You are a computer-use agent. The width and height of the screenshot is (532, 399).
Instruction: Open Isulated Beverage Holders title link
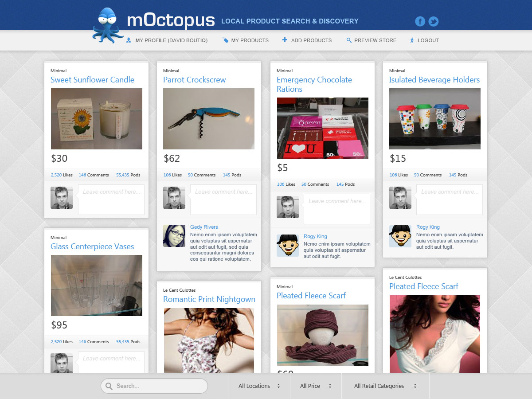point(434,80)
